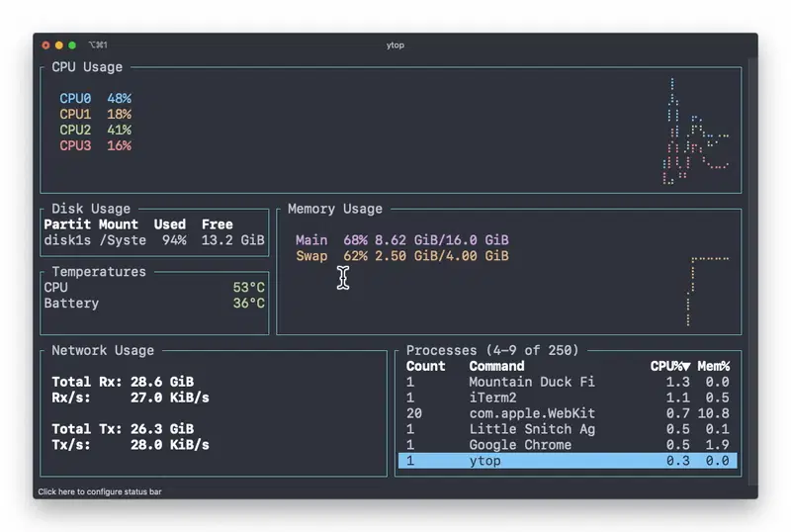Screen dimensions: 791x532
Task: Click the highlighted ytop process row
Action: pyautogui.click(x=568, y=461)
